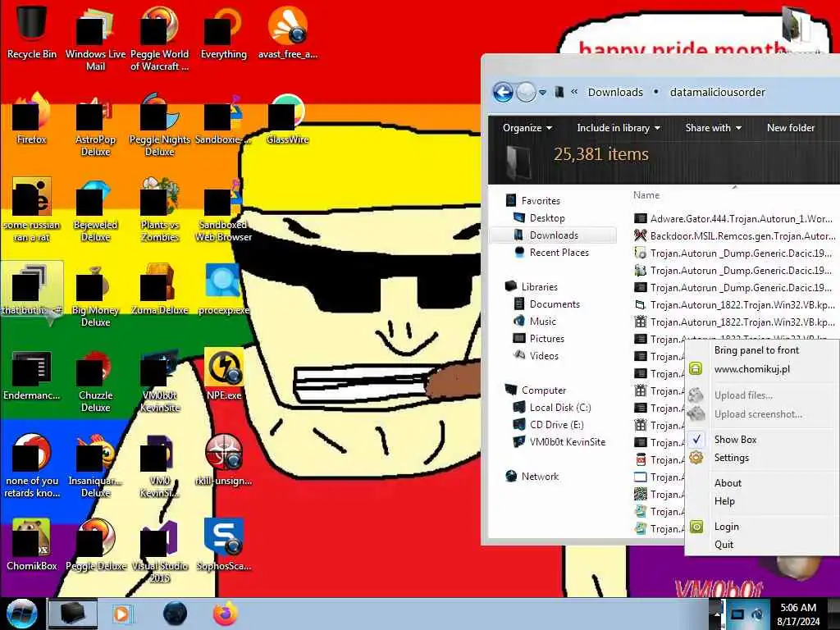Click the Explorer taskbar button
The height and width of the screenshot is (630, 840).
(x=73, y=614)
